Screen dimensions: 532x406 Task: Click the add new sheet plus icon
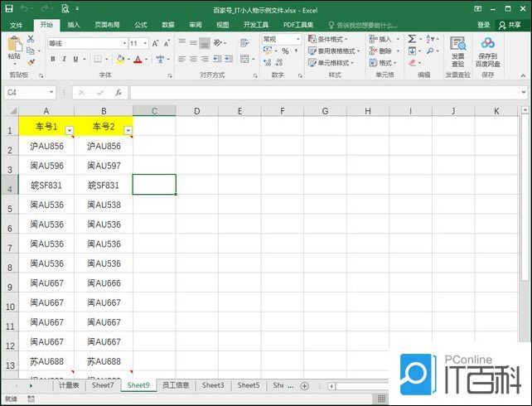coord(305,386)
